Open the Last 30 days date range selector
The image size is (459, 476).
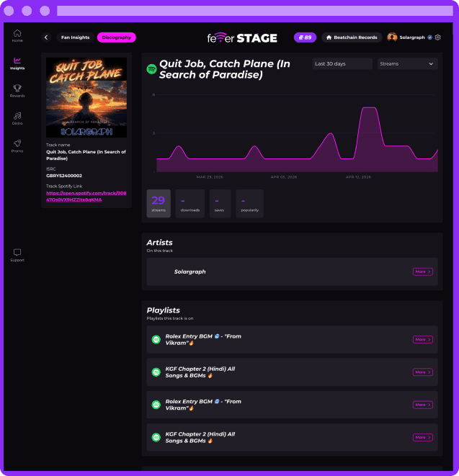[342, 64]
